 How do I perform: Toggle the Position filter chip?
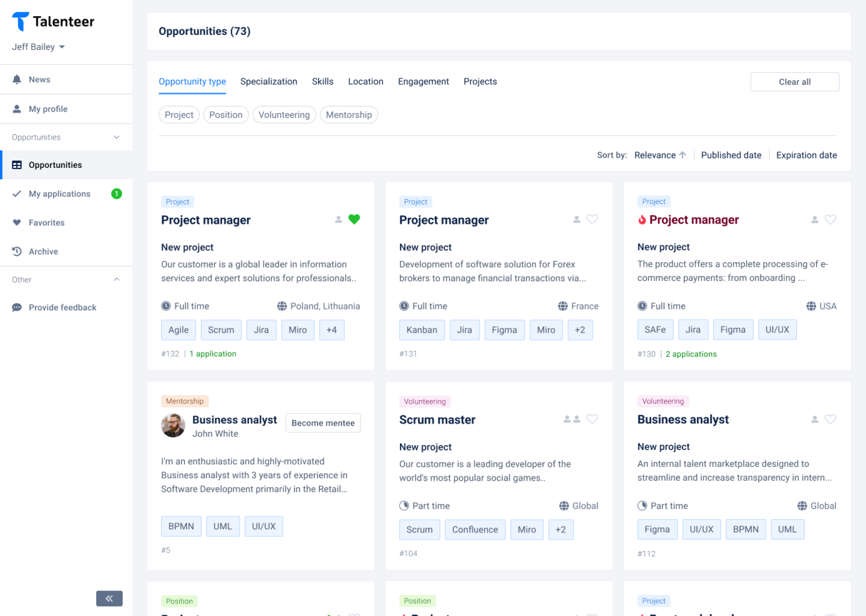(x=226, y=115)
